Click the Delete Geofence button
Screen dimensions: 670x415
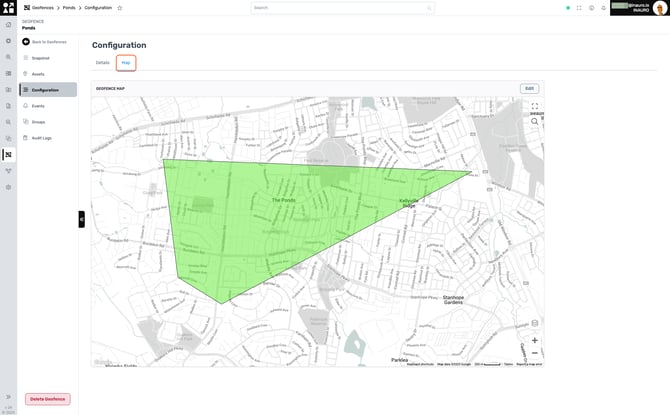pyautogui.click(x=47, y=399)
